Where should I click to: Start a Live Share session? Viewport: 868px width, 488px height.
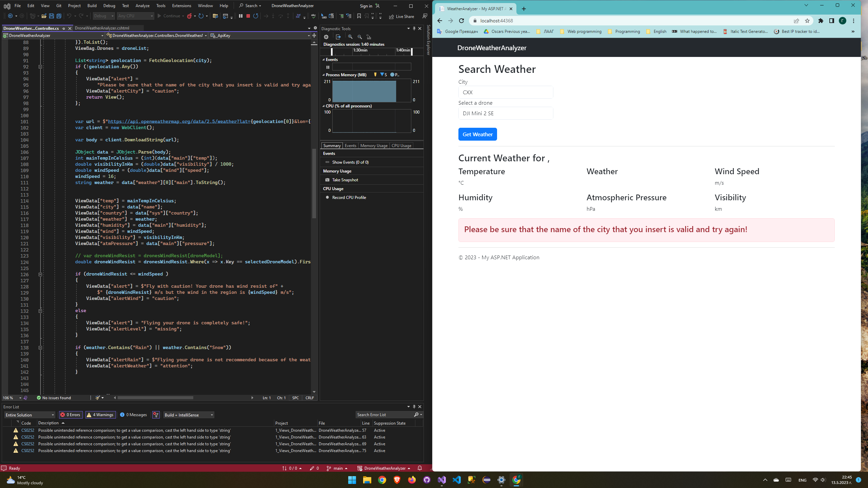tap(401, 16)
